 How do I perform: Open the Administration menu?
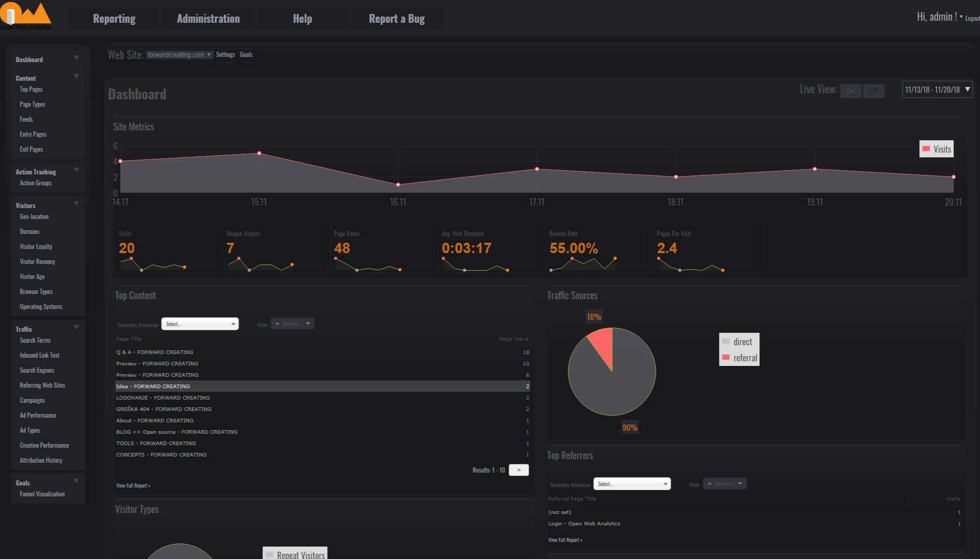click(208, 19)
